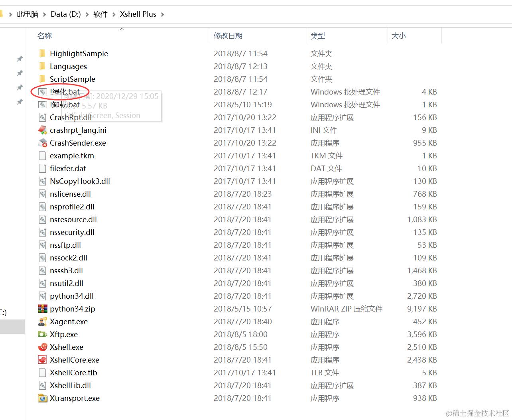Navigate to 软件 in address bar

tap(100, 14)
